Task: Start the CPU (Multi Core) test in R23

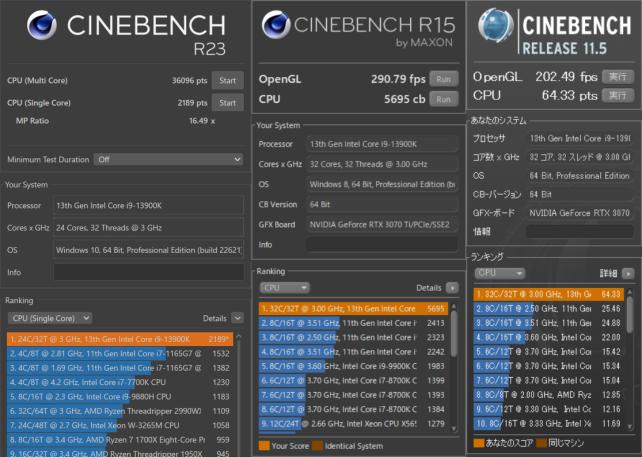Action: coord(227,80)
